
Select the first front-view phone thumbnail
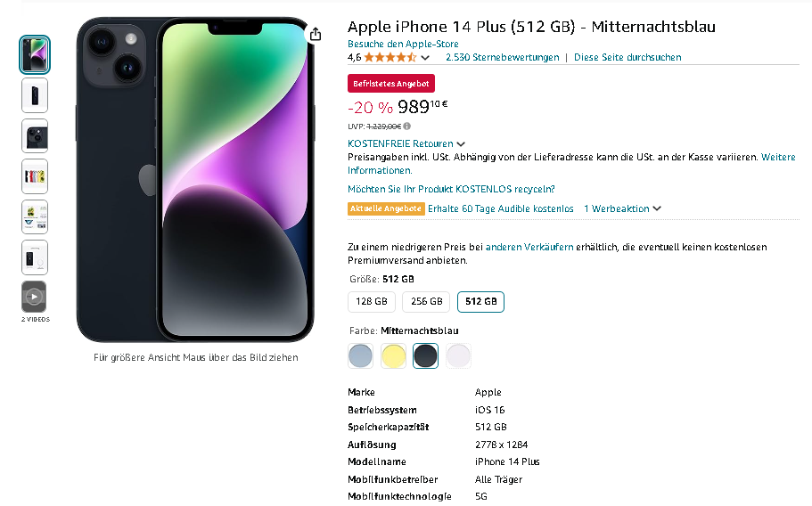tap(35, 55)
